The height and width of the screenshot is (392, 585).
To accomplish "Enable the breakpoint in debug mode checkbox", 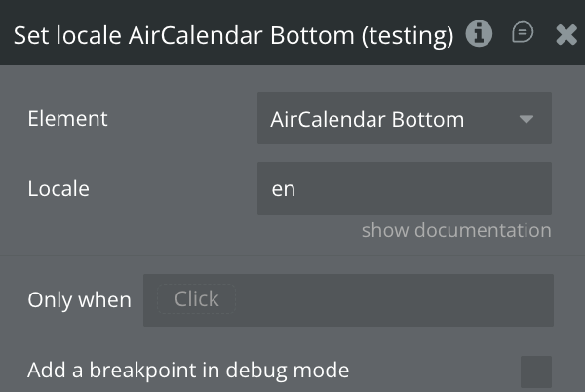I will tap(535, 371).
